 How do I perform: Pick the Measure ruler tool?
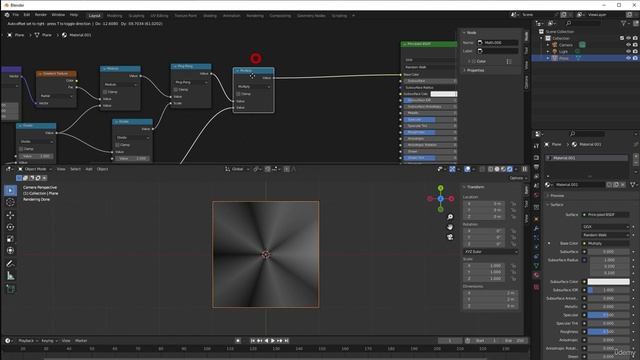[11, 276]
